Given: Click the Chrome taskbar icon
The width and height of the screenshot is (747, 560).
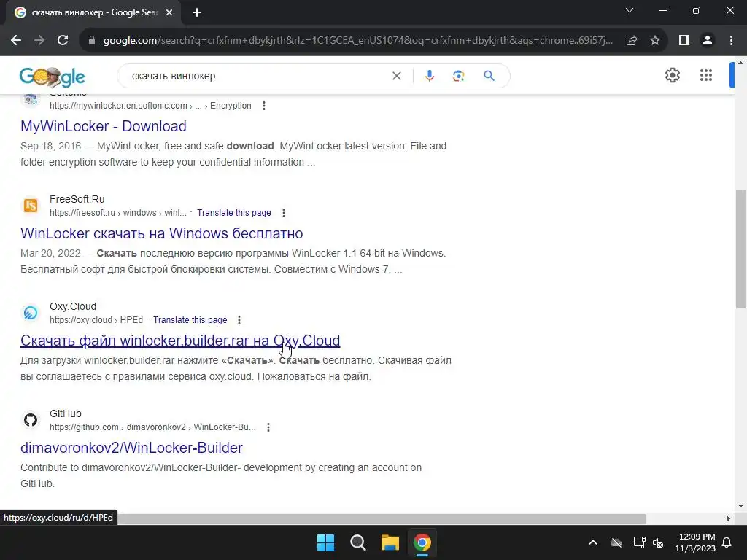Looking at the screenshot, I should (422, 542).
